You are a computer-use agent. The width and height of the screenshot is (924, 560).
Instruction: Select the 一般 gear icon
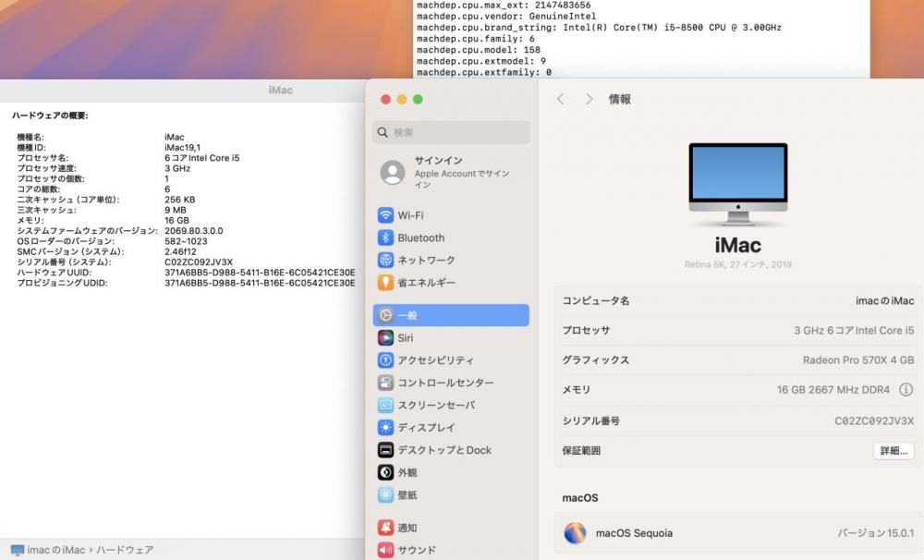(385, 315)
